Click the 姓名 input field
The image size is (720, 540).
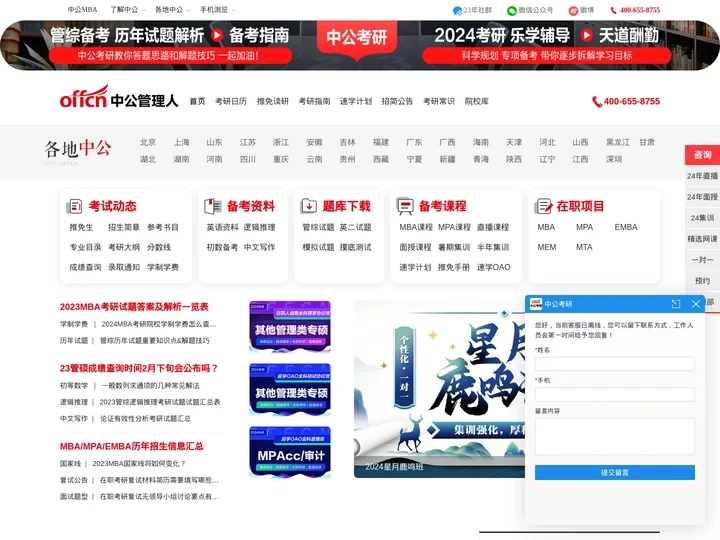pos(614,364)
